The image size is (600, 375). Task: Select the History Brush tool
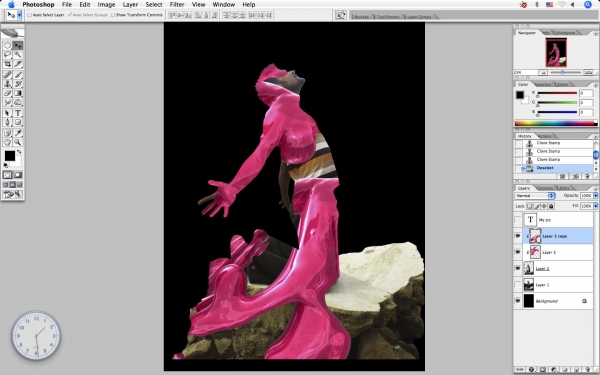pos(18,84)
